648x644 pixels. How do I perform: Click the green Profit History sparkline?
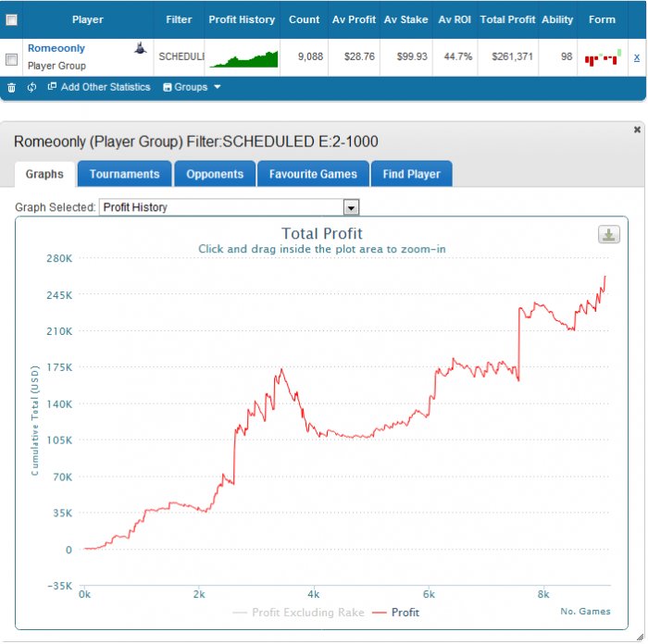point(243,59)
